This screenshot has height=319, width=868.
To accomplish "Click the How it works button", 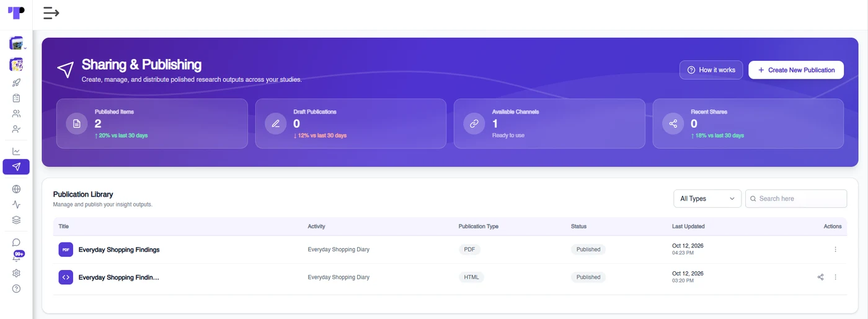I will coord(711,70).
